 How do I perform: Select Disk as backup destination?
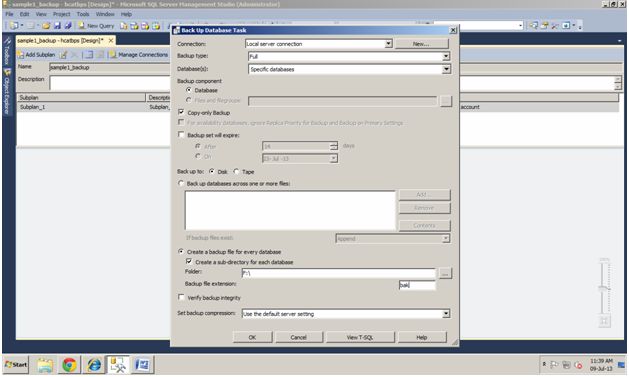pos(212,171)
